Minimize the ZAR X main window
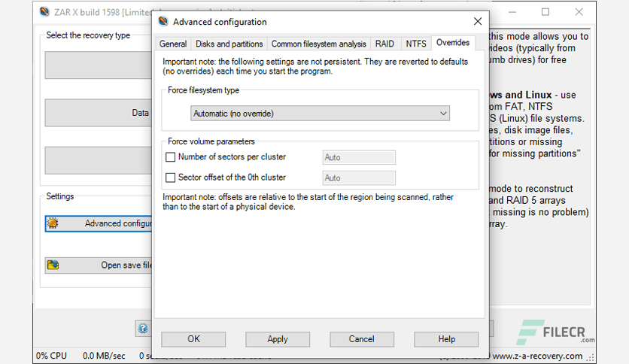Image resolution: width=629 pixels, height=364 pixels. [x=512, y=12]
